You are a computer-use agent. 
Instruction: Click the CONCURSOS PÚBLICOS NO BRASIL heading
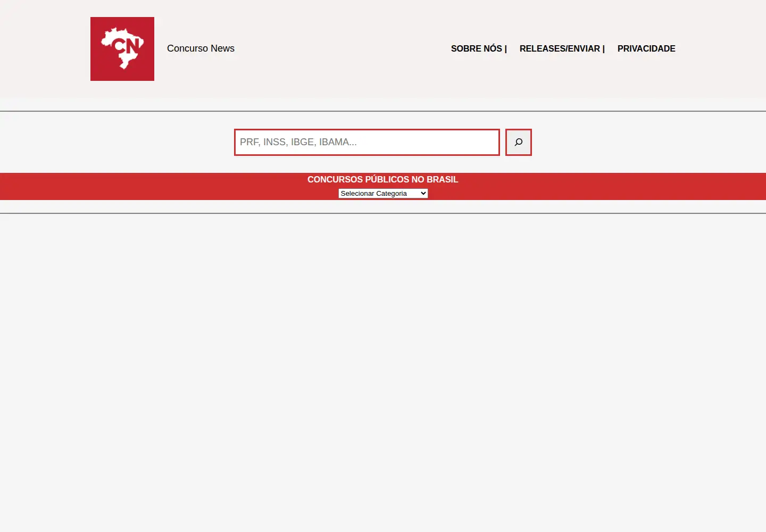383,179
